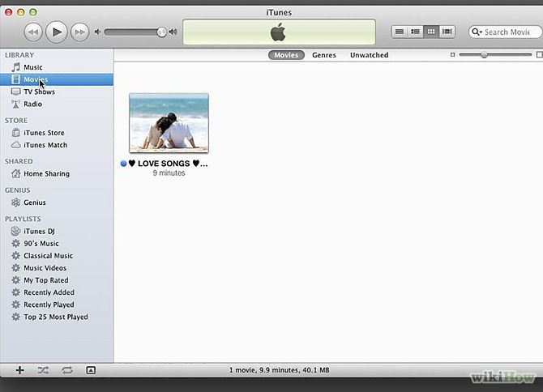Click the '9 minutes' duration text

pos(169,173)
